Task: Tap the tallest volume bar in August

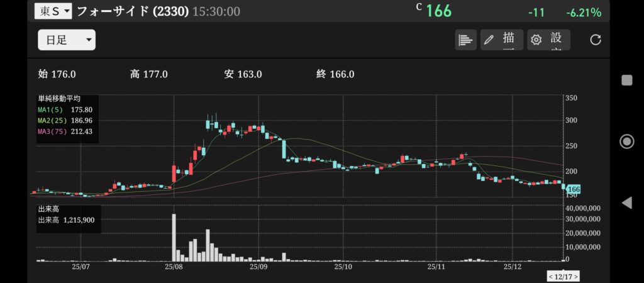Action: pos(174,237)
